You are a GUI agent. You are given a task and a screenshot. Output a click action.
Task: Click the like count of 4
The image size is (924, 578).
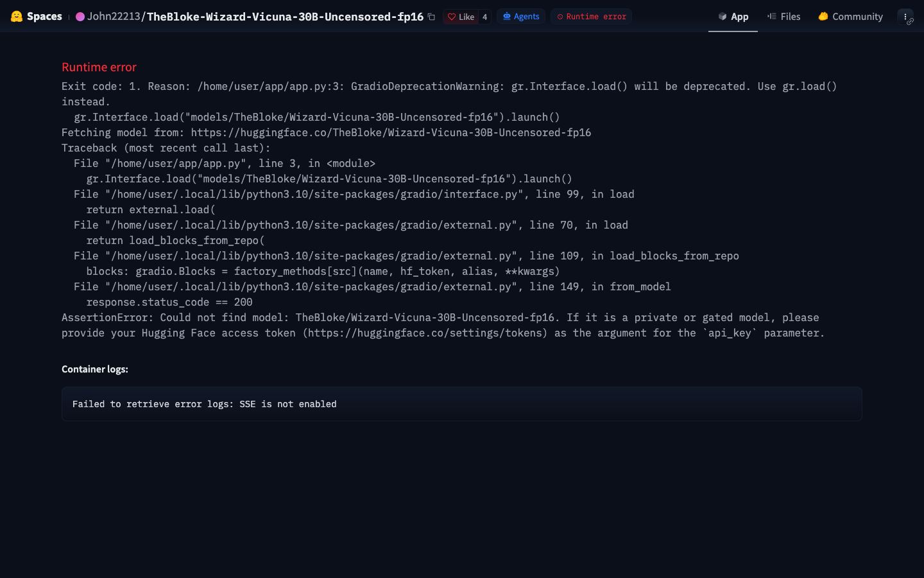484,17
